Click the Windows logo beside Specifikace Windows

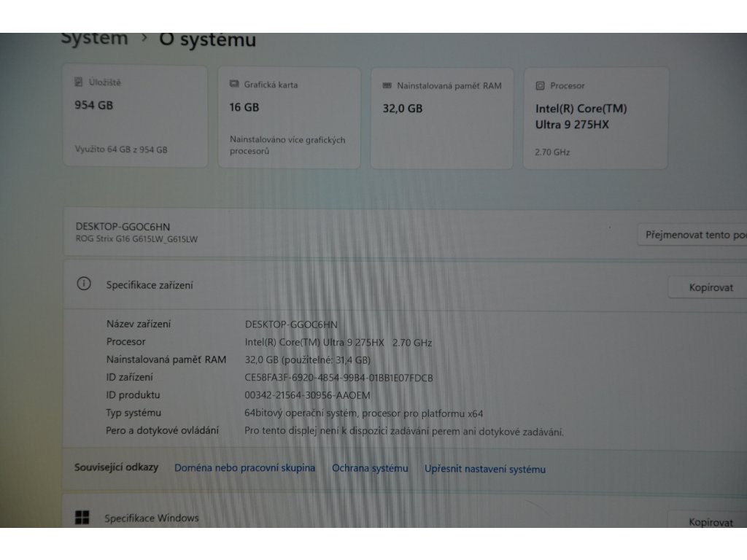pyautogui.click(x=82, y=517)
